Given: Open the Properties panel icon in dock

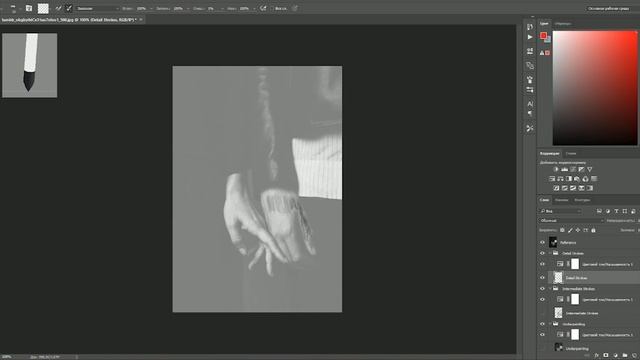Looking at the screenshot, I should pyautogui.click(x=530, y=51).
